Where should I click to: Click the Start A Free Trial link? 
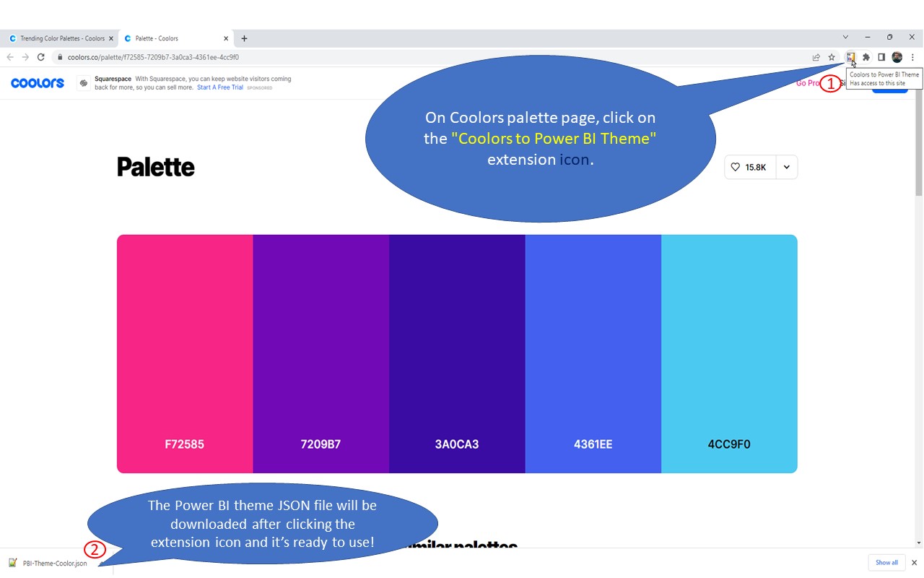220,87
